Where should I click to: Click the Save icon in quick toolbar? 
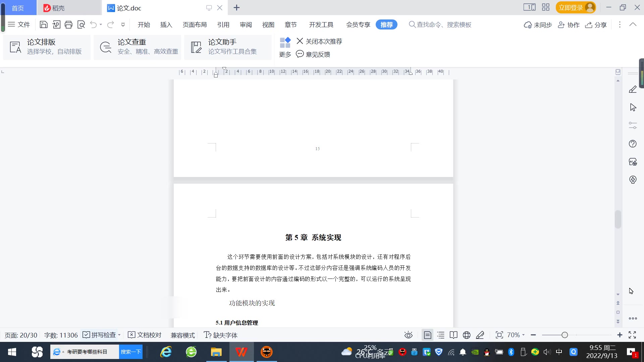44,24
